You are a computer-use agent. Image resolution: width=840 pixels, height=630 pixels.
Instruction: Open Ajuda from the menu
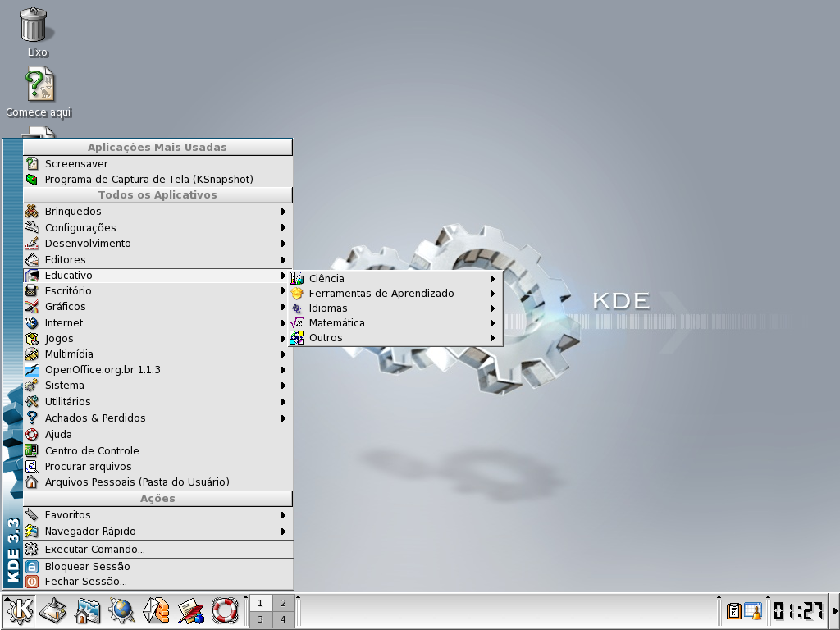click(x=158, y=435)
